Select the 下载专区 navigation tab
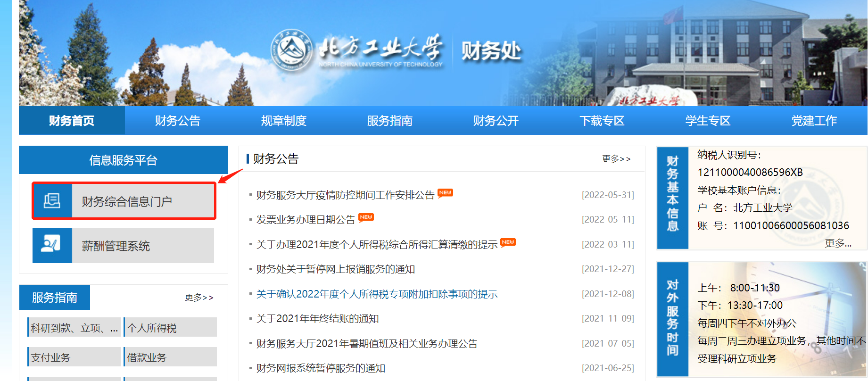868x381 pixels. pyautogui.click(x=602, y=121)
